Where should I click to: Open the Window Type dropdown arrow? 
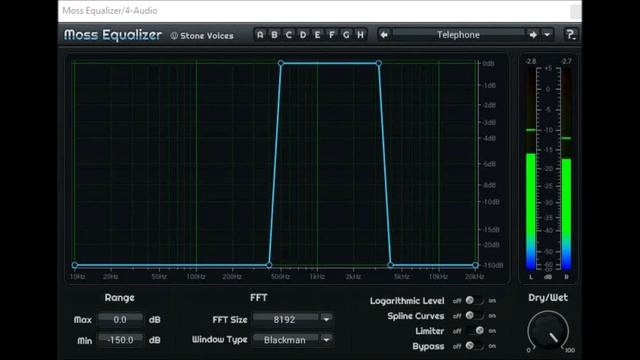coord(327,340)
